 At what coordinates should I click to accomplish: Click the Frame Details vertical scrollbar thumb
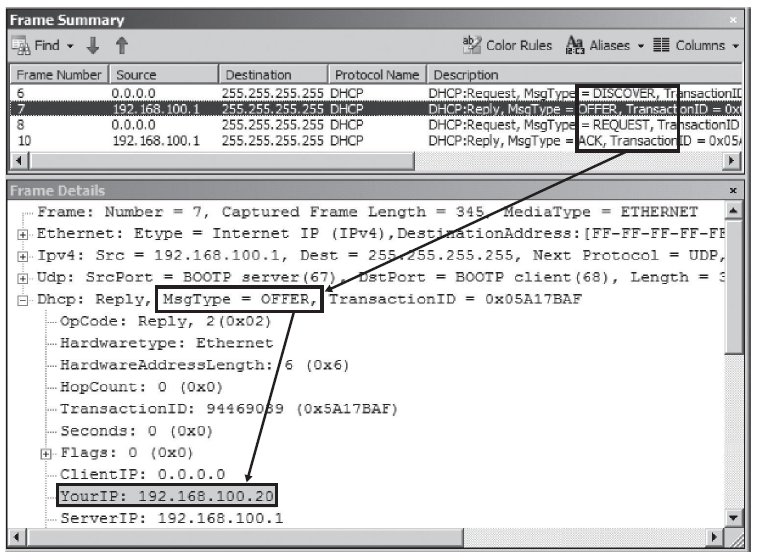(x=734, y=287)
